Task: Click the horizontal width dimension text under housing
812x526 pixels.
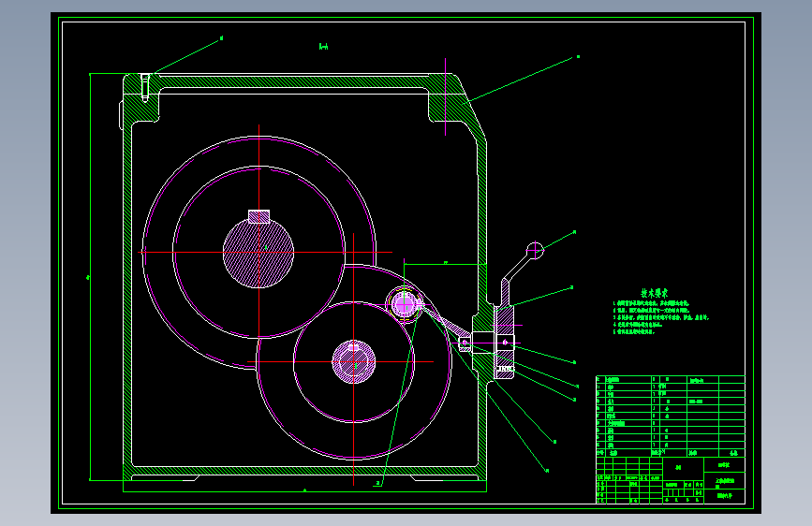Action: tap(304, 489)
